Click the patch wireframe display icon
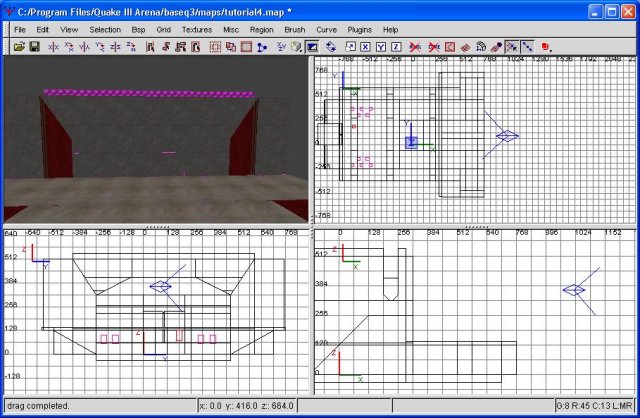This screenshot has height=418, width=640. (x=465, y=47)
